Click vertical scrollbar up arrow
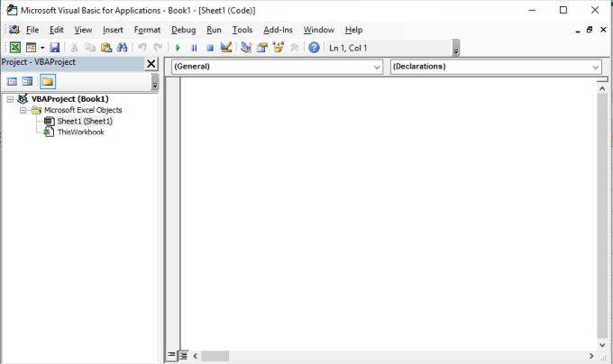Image resolution: width=613 pixels, height=364 pixels. point(602,88)
